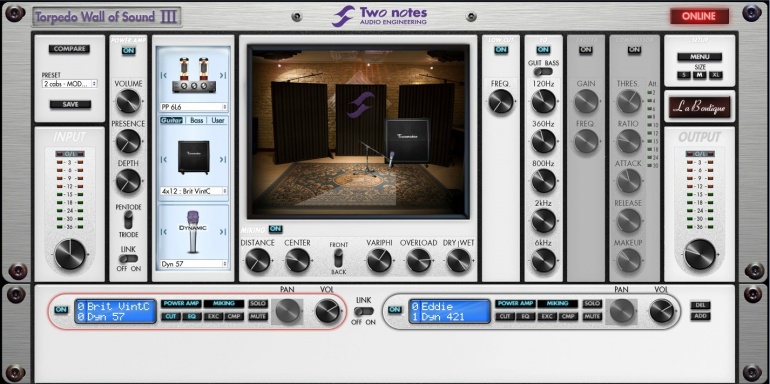Open the preset dropdown showing 2 cabs - MOD

coord(69,84)
